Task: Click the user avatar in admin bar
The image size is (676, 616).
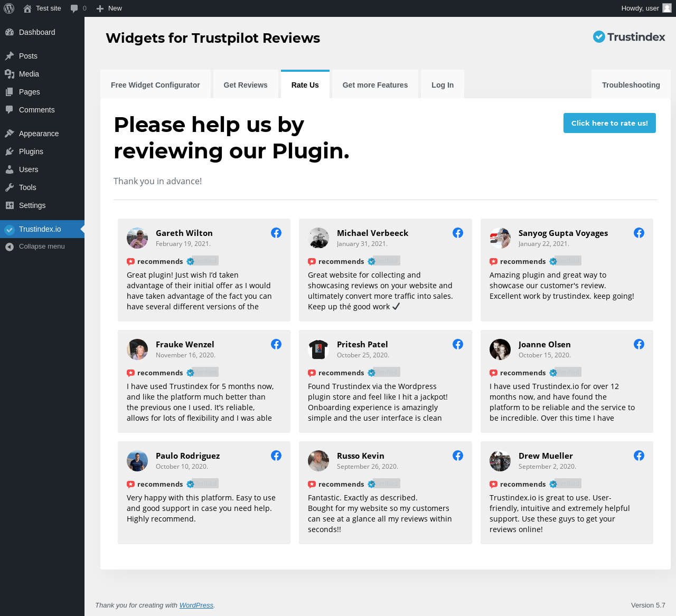Action: click(x=667, y=8)
